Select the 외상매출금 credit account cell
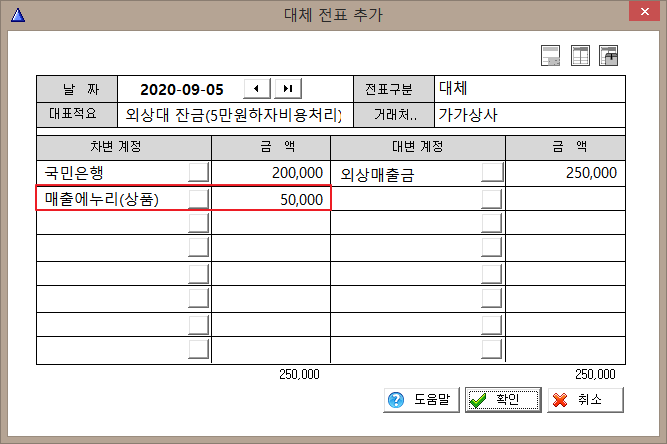 (406, 173)
